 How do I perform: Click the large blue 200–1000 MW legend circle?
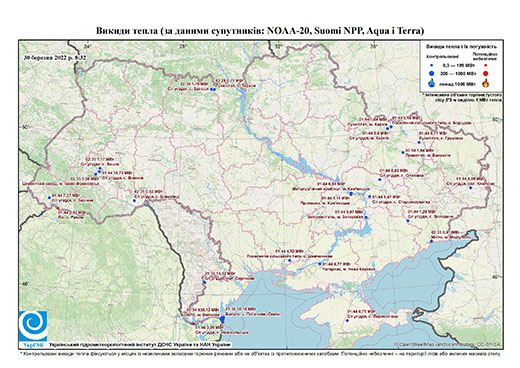[x=432, y=73]
